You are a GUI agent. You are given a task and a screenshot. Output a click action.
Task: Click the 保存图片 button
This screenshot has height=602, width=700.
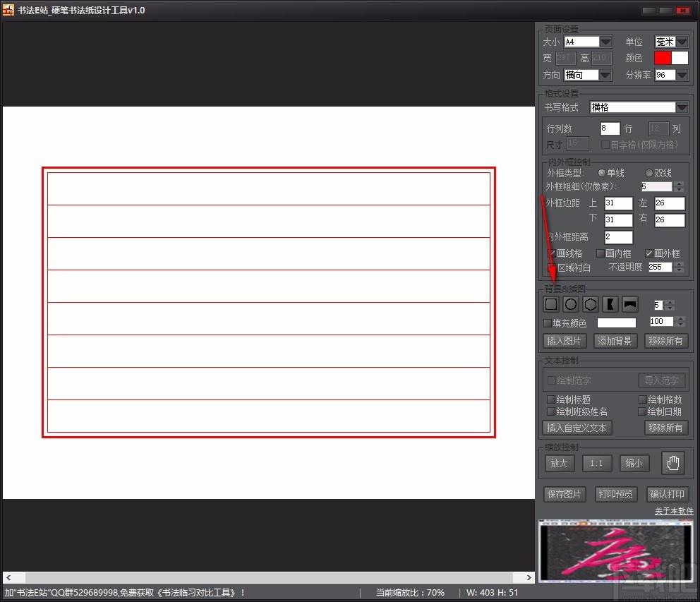[x=565, y=494]
